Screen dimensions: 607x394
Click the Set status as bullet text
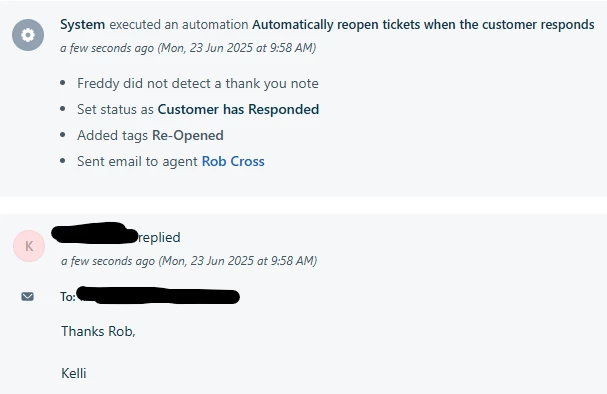pos(115,109)
